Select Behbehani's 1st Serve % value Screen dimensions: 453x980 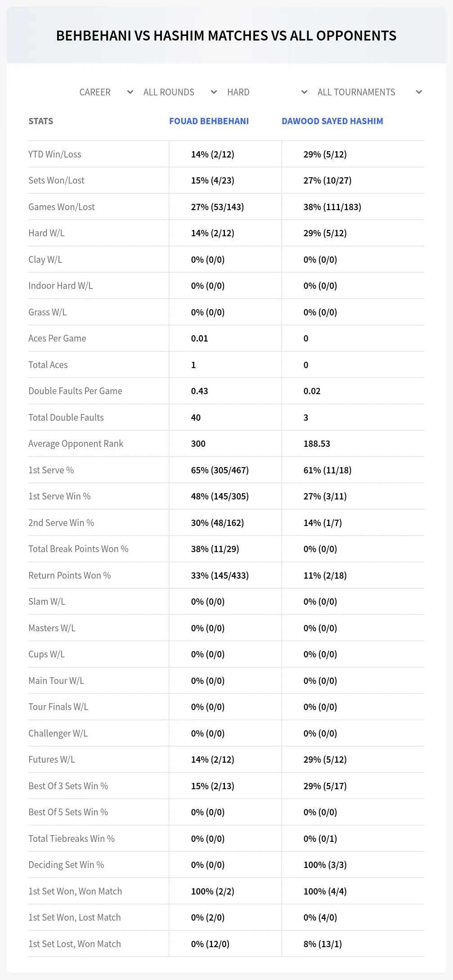coord(220,470)
